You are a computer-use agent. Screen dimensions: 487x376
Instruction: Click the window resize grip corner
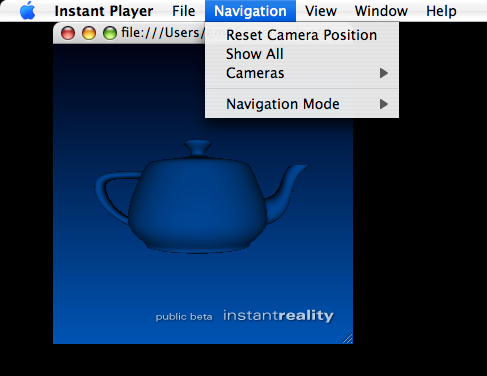click(348, 338)
